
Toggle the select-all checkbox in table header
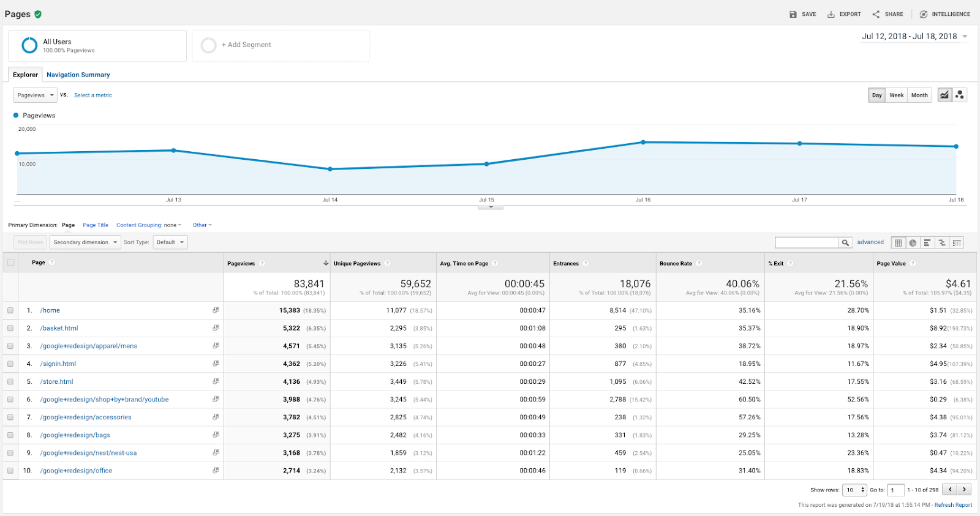pos(10,263)
